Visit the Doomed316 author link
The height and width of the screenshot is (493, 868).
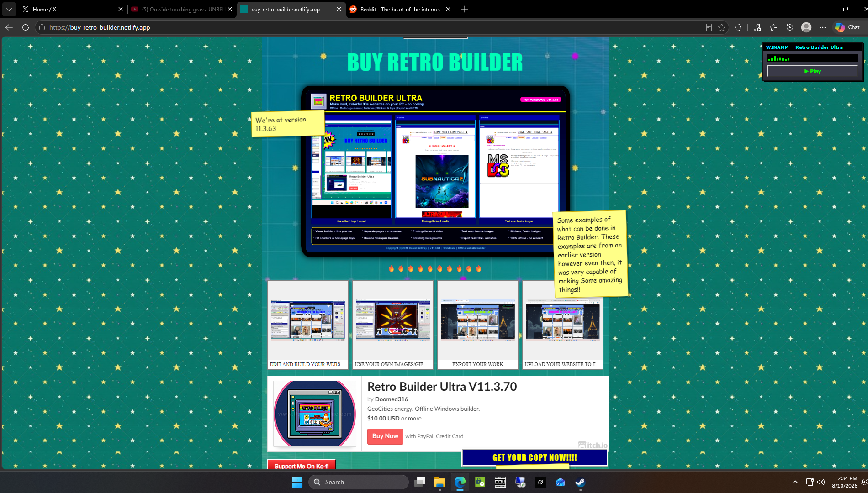coord(392,399)
